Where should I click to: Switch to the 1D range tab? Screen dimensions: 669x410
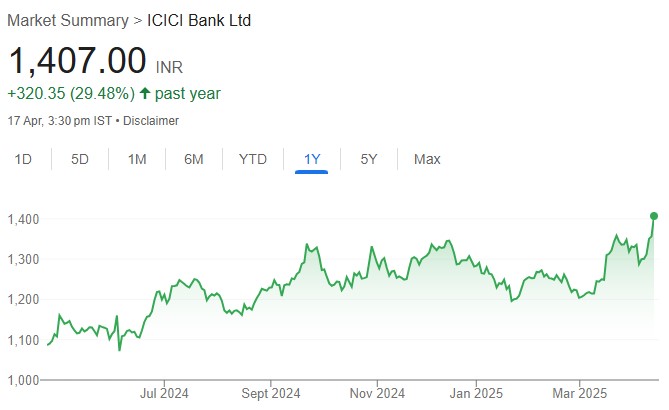tap(24, 159)
